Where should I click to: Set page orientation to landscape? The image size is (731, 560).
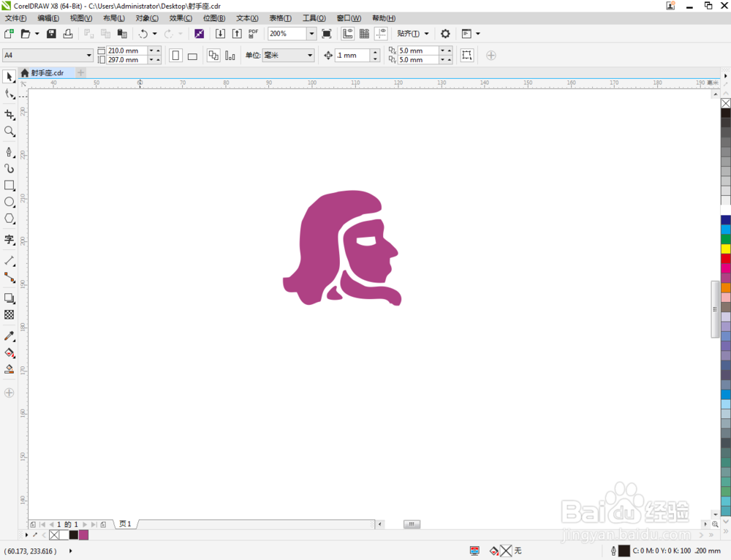(x=192, y=56)
